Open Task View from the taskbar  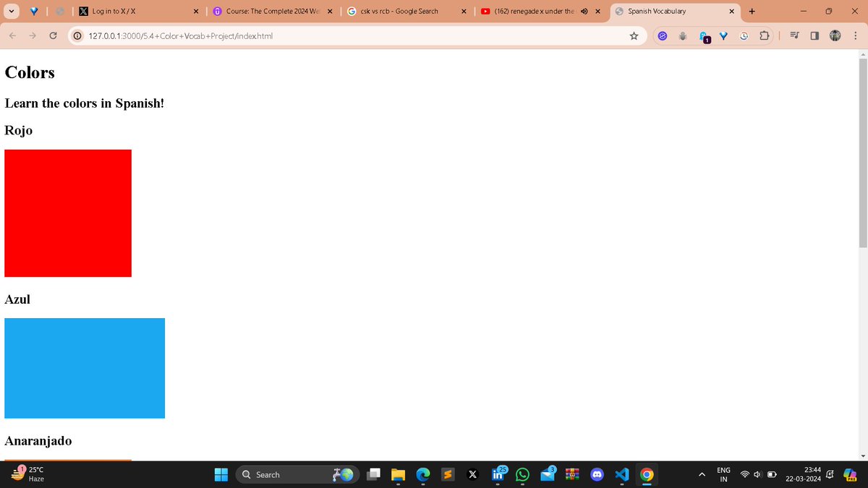373,475
